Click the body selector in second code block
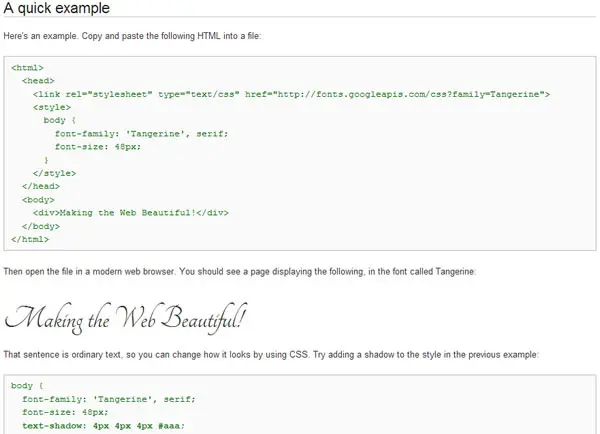600x434 pixels. 22,386
